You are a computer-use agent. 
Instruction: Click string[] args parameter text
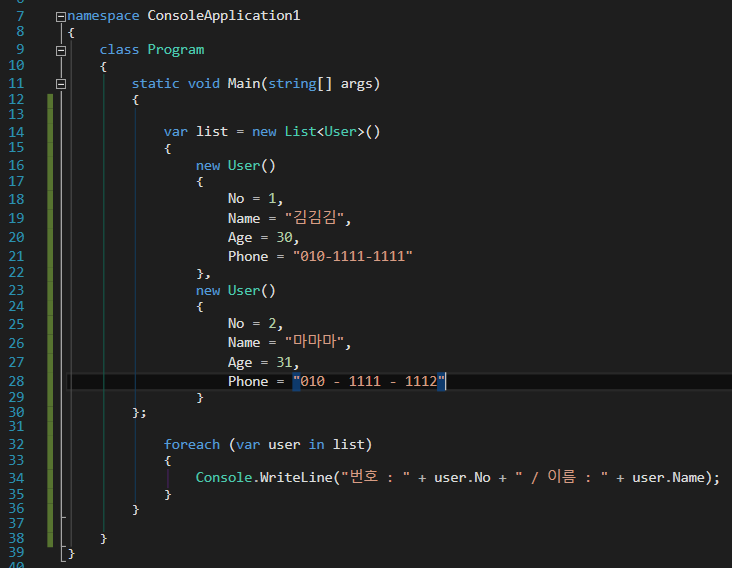[320, 84]
